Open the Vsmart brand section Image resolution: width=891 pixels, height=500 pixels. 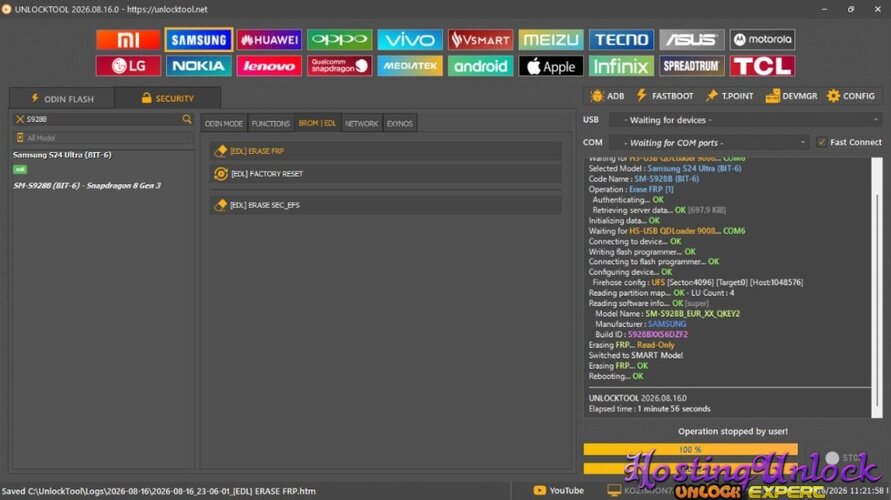[480, 40]
